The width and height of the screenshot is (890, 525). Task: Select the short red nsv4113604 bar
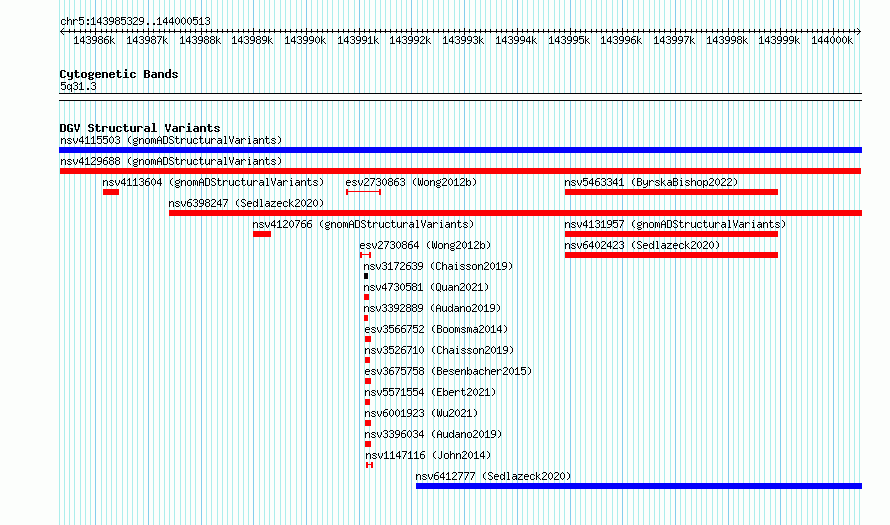pos(111,192)
